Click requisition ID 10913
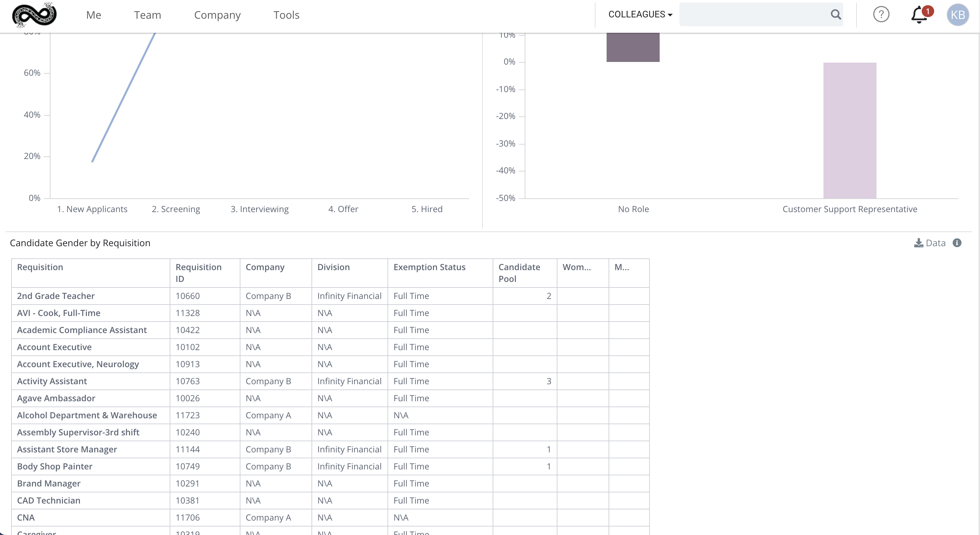This screenshot has width=980, height=535. (x=188, y=365)
